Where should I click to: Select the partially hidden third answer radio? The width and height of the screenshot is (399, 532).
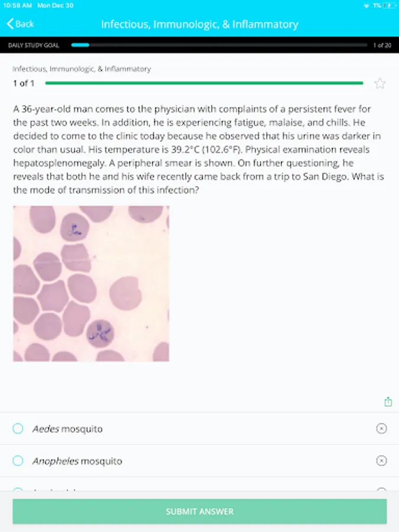pyautogui.click(x=18, y=490)
